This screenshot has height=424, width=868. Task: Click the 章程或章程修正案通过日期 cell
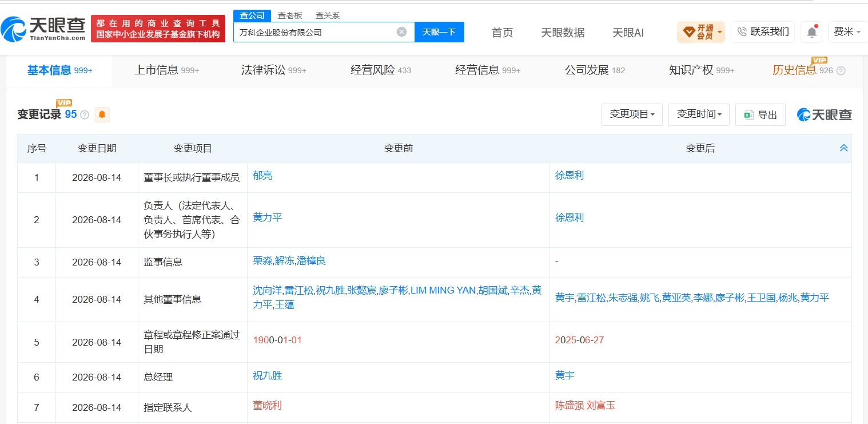193,342
